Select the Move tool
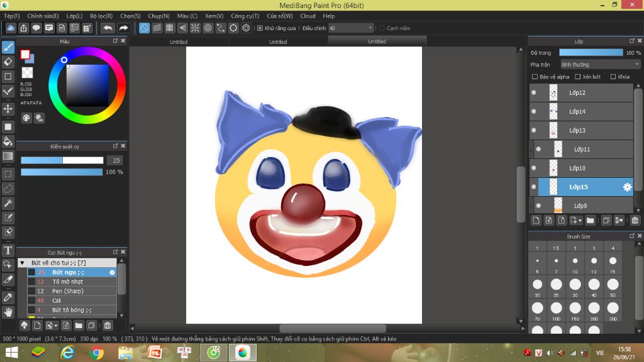The image size is (644, 362). pyautogui.click(x=8, y=109)
